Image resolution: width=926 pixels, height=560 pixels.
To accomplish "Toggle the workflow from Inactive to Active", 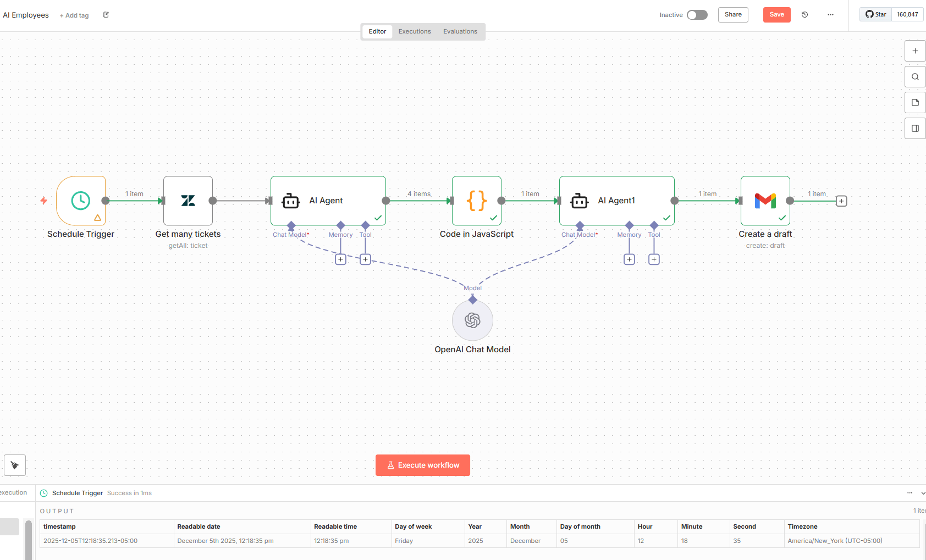I will 697,15.
